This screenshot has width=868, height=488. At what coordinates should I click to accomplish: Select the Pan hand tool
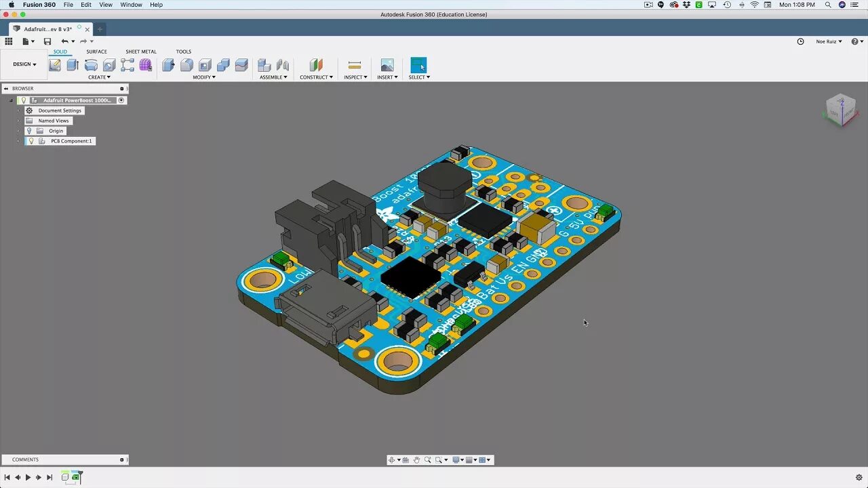(416, 460)
